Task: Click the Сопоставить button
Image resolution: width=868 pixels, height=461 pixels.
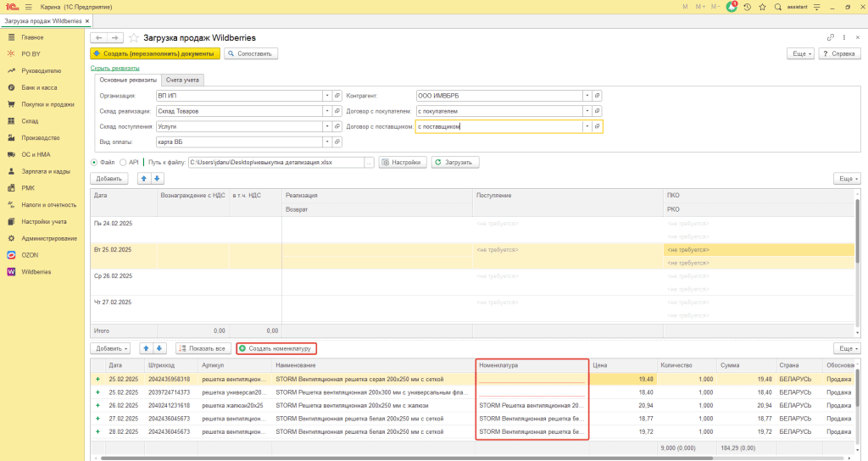Action: click(251, 53)
